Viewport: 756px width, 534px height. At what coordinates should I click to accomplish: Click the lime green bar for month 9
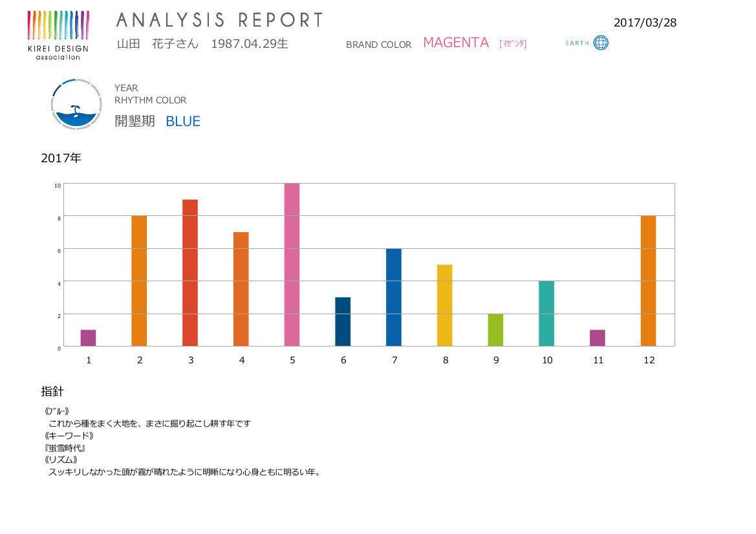point(495,330)
